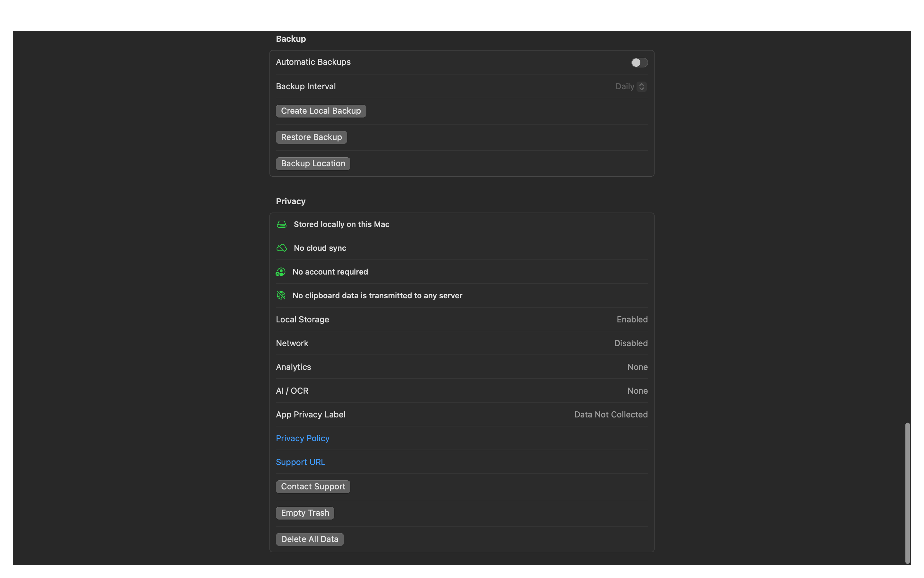The width and height of the screenshot is (924, 578).
Task: Click the 'Data Not Collected' value
Action: [611, 414]
